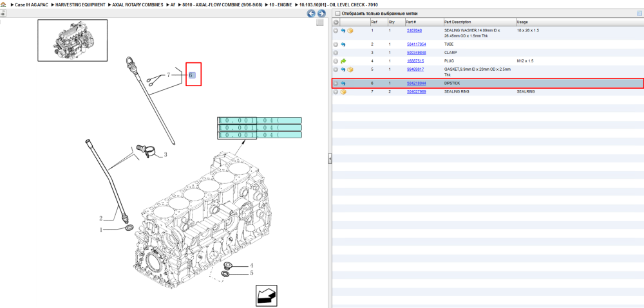644x308 pixels.
Task: Click the Qty column header
Action: click(x=395, y=22)
